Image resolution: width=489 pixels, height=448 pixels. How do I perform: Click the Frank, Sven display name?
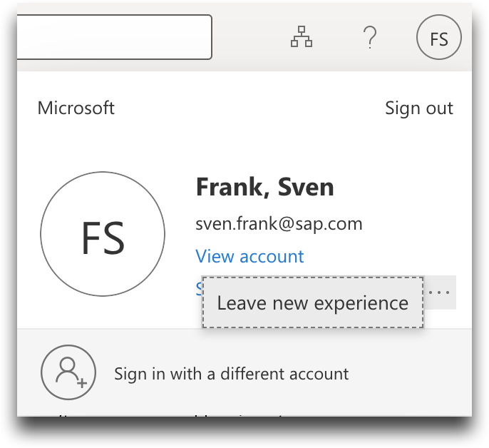264,188
